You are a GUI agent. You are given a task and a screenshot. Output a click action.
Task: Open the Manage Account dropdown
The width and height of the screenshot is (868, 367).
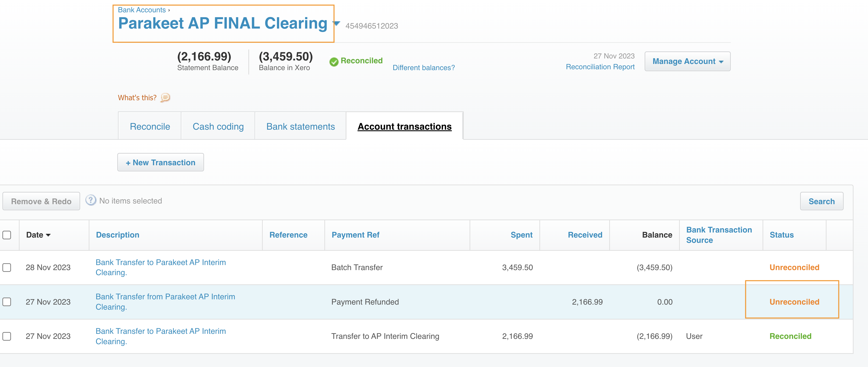(687, 61)
